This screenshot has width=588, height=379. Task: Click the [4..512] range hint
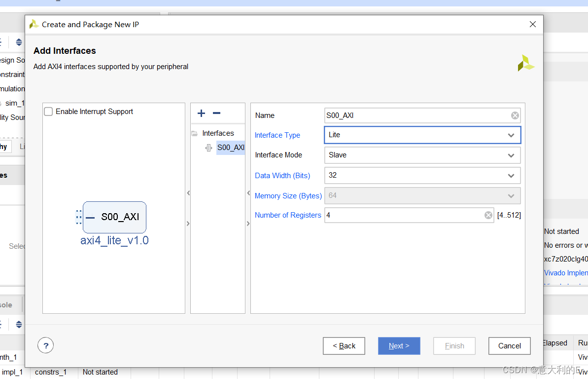(509, 215)
